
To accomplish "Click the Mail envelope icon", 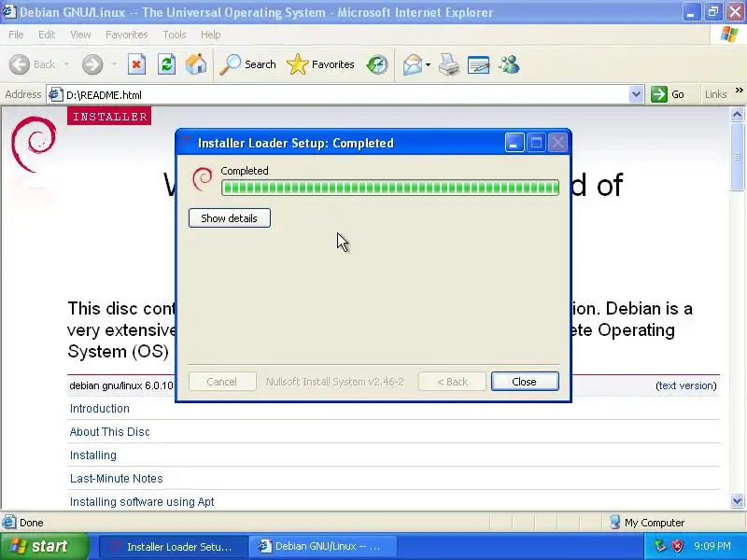I will coord(413,64).
